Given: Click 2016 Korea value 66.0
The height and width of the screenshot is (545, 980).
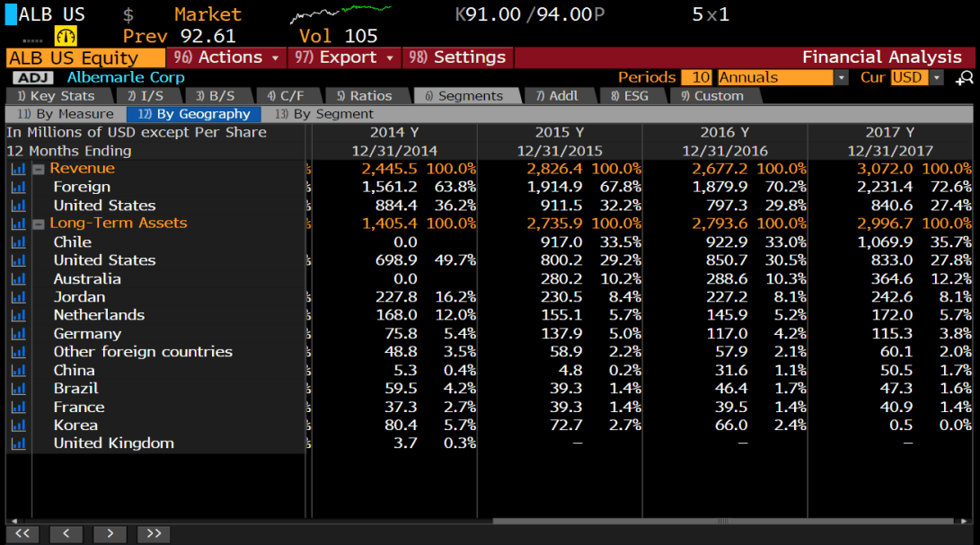Looking at the screenshot, I should 731,425.
